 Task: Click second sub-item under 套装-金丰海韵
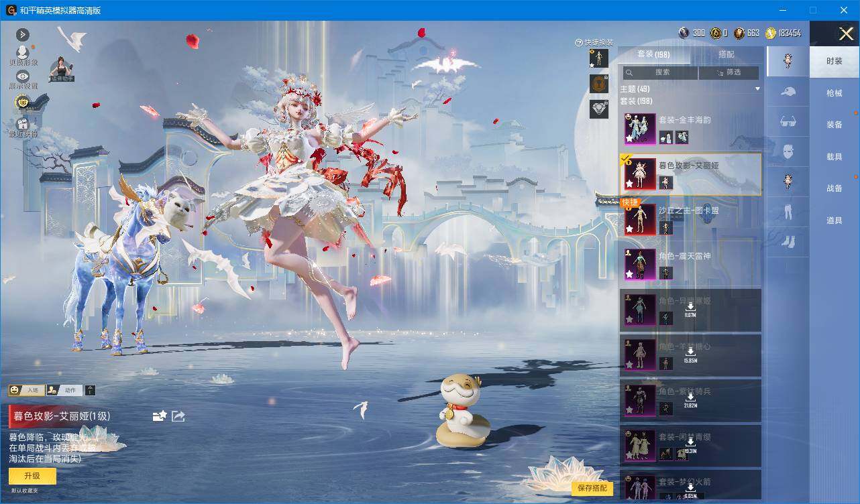click(682, 137)
